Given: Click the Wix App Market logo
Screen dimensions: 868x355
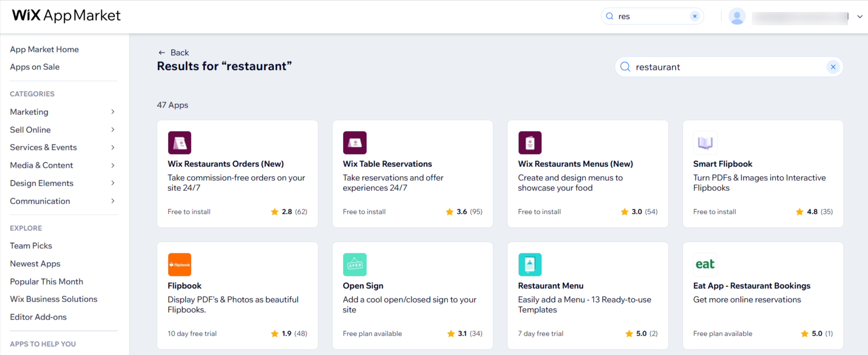Looking at the screenshot, I should click(x=66, y=16).
